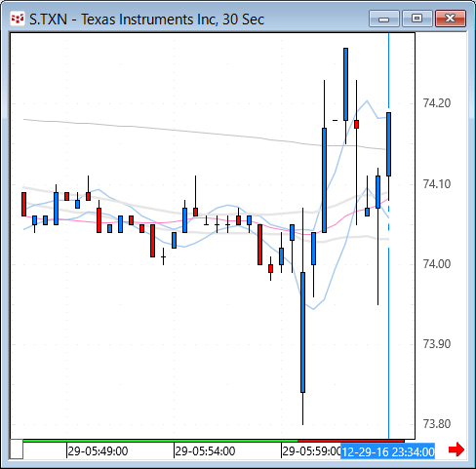Viewport: 476px width, 469px height.
Task: Click the window title S.TXN - Texas Instruments Inc
Action: click(146, 20)
